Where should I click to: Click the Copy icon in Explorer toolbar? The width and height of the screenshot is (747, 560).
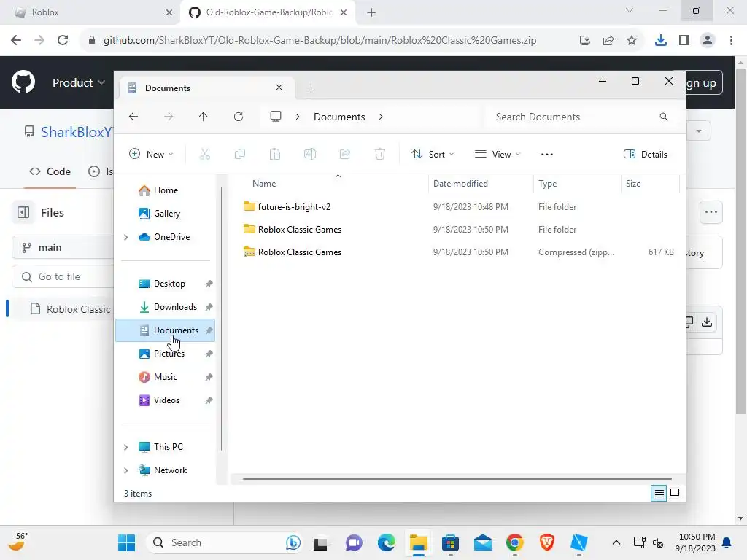pos(239,154)
